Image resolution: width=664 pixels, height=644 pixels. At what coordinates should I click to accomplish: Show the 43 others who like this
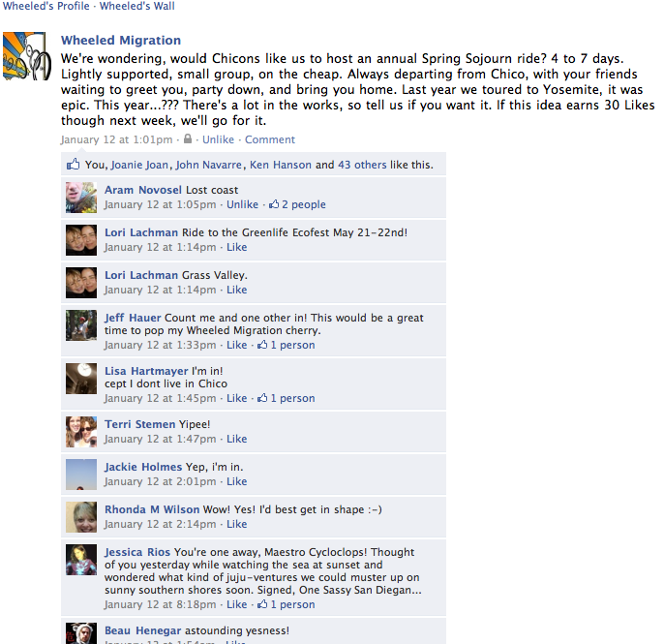tap(362, 165)
